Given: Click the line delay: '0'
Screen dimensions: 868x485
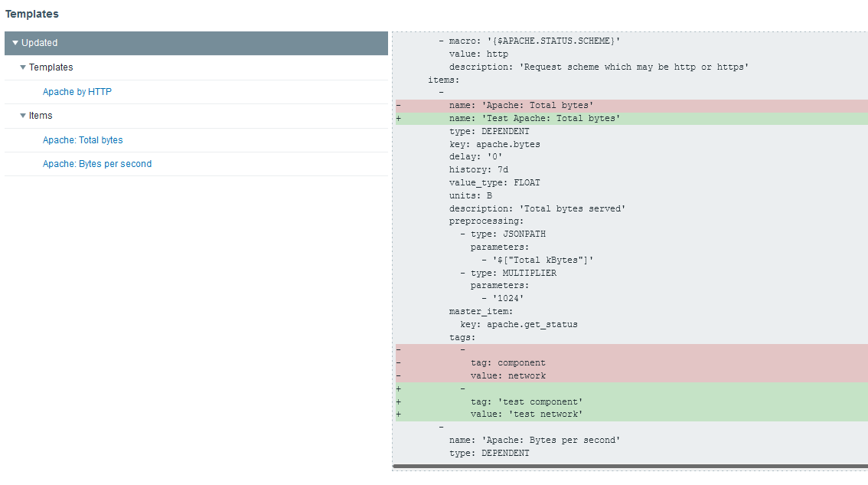Looking at the screenshot, I should point(475,156).
